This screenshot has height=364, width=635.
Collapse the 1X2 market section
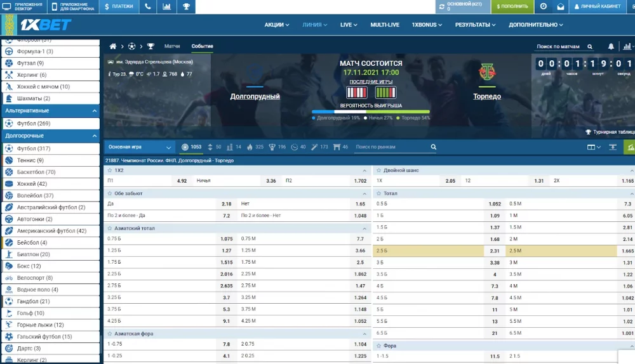tap(364, 171)
